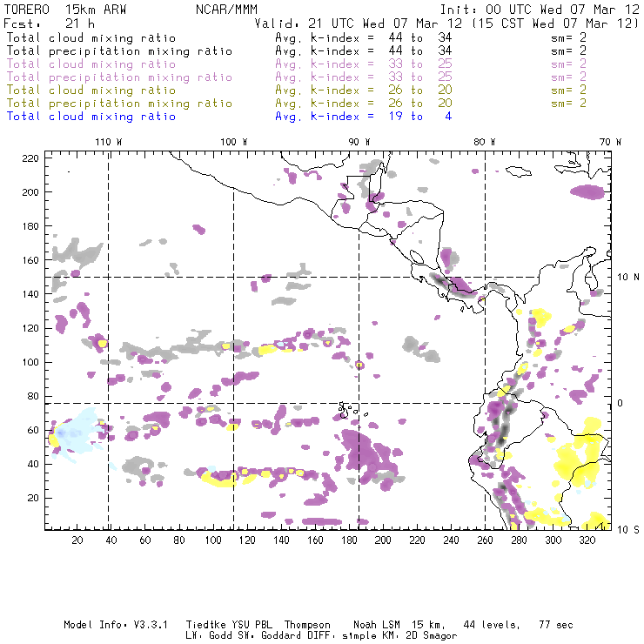Viewport: 644px width, 644px height.
Task: Click the '10 S' latitude label
Action: pyautogui.click(x=628, y=530)
